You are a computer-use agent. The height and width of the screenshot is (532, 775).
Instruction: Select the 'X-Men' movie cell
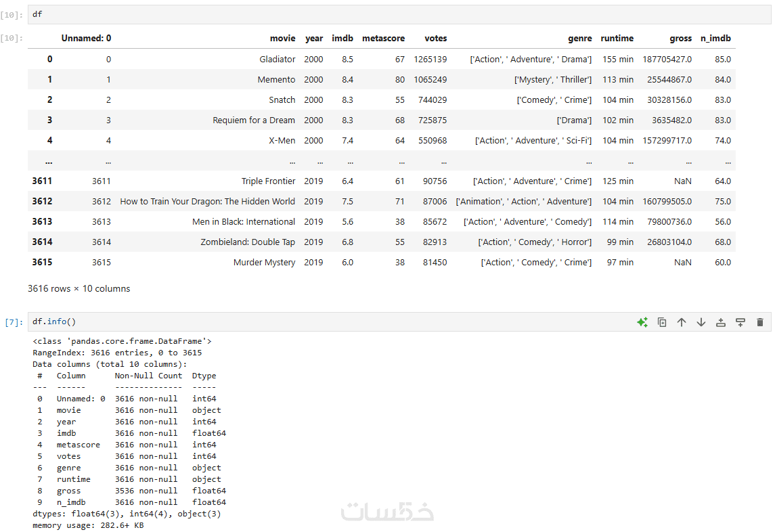pos(282,140)
